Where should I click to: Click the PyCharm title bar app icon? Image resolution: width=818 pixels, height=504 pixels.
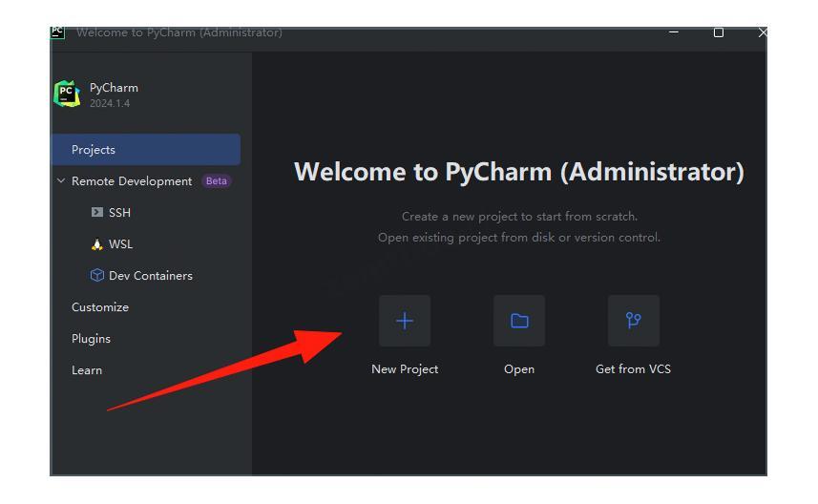pos(57,32)
